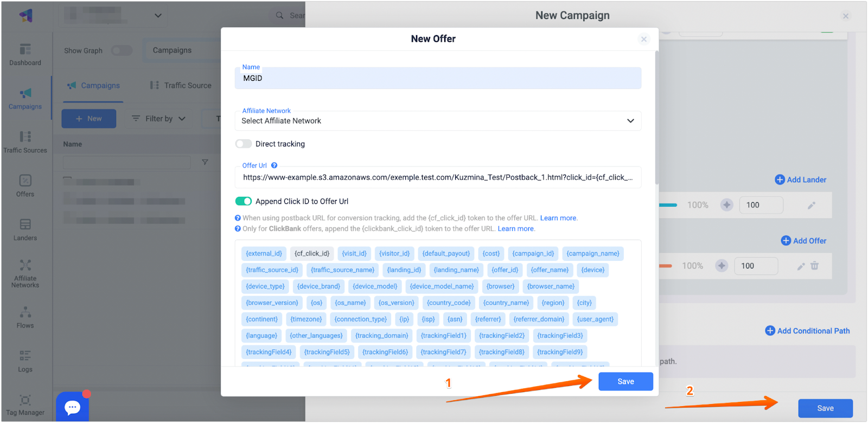Select the Campaigns tab
This screenshot has width=868, height=423.
93,85
